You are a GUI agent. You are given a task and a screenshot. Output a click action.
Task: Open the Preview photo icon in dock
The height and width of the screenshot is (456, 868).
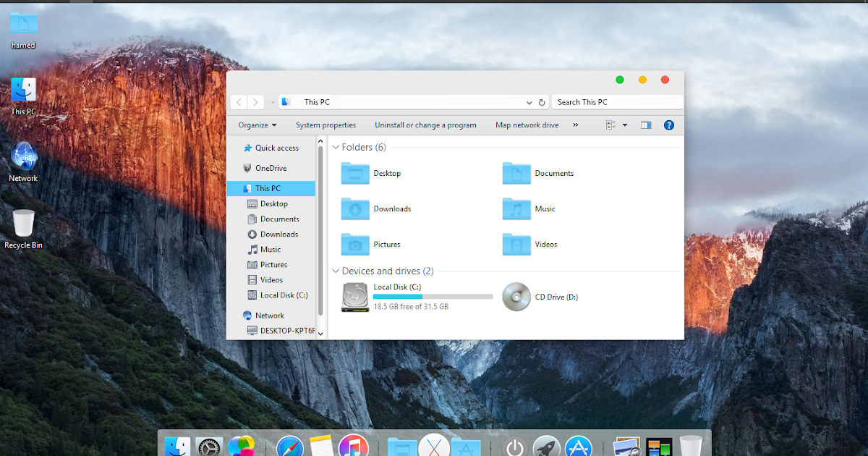(x=626, y=447)
